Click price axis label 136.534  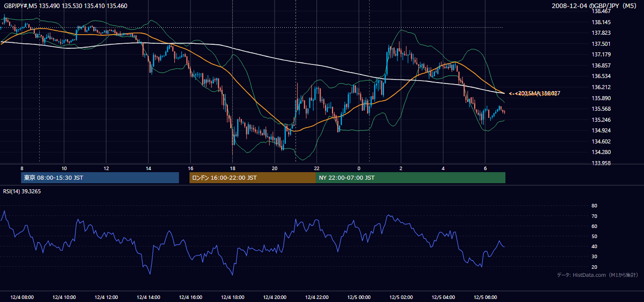(x=601, y=77)
